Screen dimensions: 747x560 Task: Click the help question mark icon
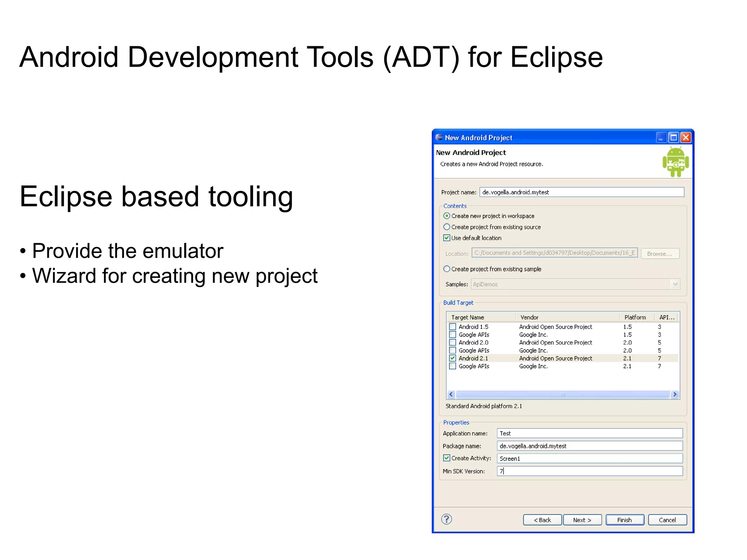(446, 519)
